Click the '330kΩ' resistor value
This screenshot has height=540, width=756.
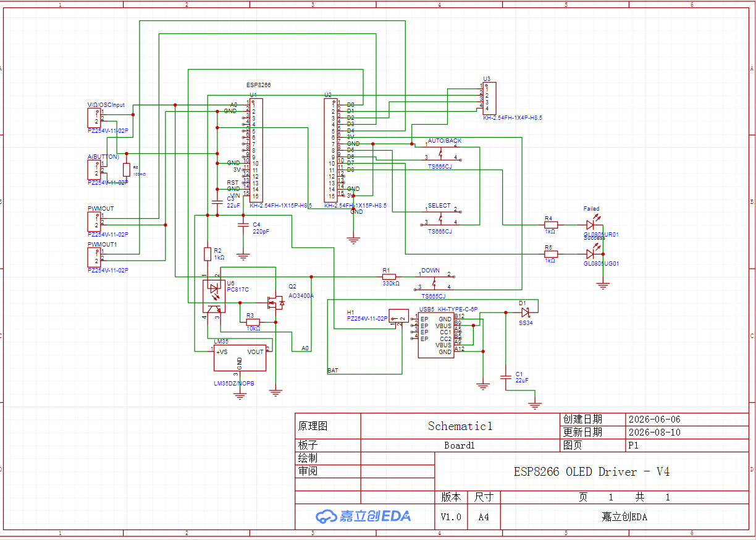tap(391, 284)
